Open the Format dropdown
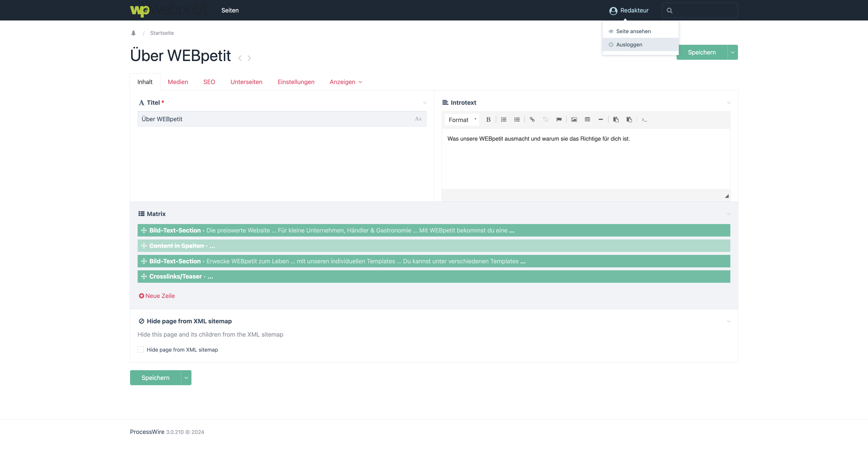Viewport: 868px width, 465px height. pos(462,120)
